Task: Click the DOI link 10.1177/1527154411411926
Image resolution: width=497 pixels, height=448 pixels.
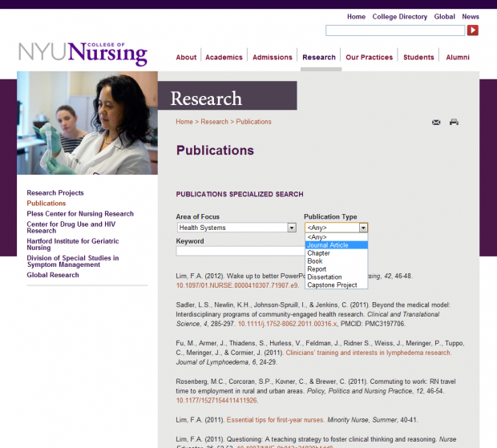Action: coord(216,401)
